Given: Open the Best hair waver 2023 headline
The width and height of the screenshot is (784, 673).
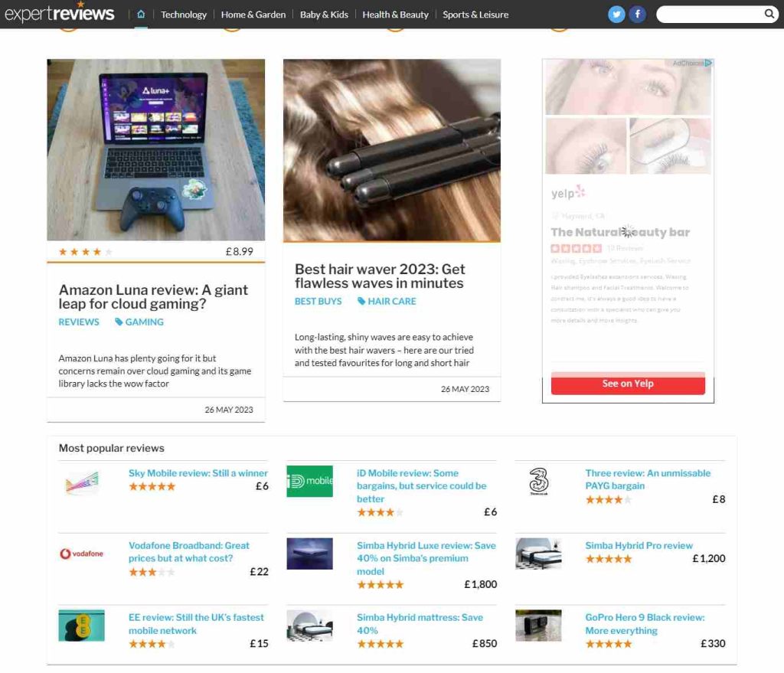Looking at the screenshot, I should coord(380,276).
